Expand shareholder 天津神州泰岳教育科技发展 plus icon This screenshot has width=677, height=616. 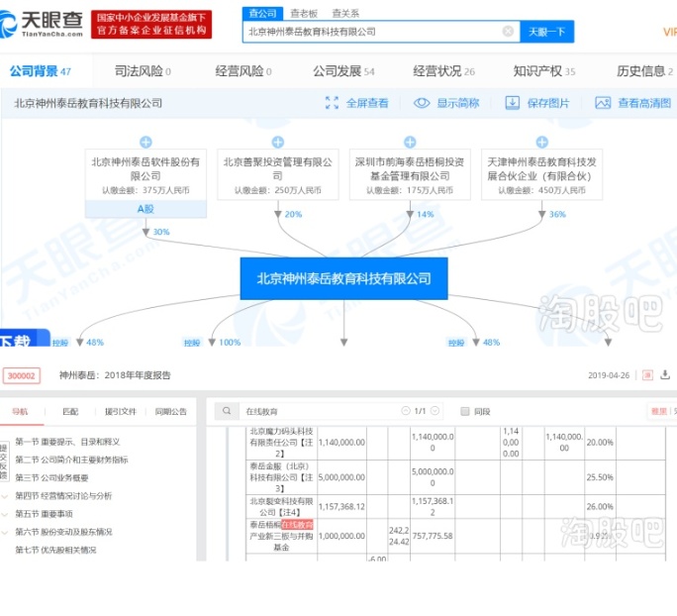(541, 142)
